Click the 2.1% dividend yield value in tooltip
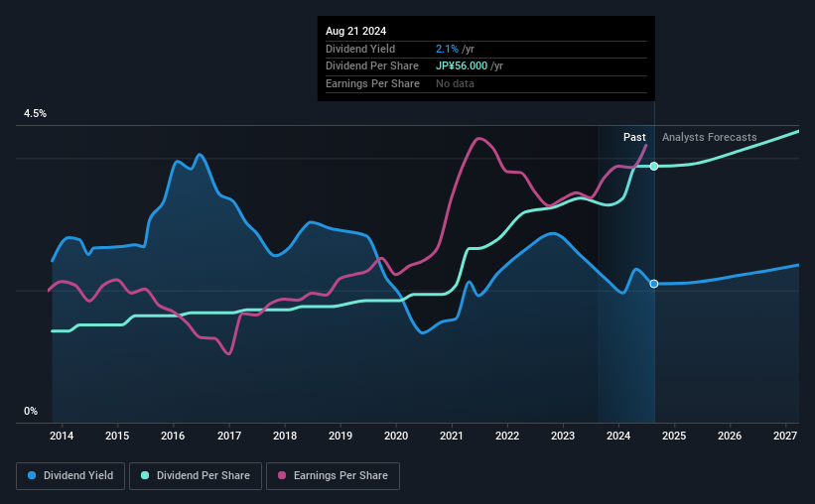815x504 pixels. pos(447,49)
